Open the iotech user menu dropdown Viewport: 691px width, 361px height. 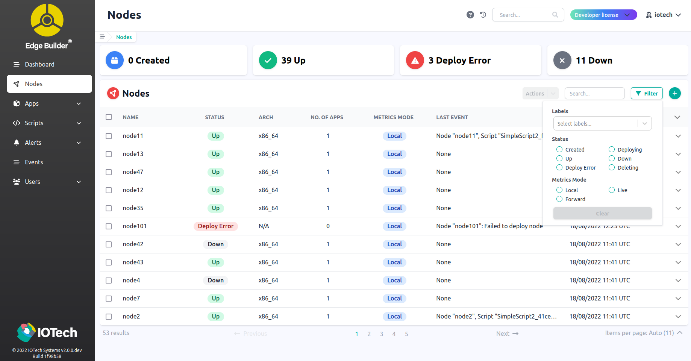click(x=663, y=15)
